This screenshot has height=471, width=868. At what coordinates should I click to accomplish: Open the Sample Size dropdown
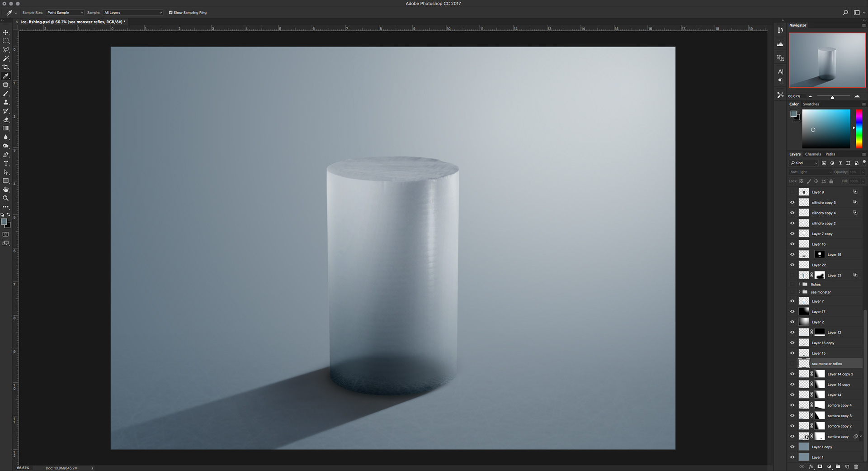point(64,13)
